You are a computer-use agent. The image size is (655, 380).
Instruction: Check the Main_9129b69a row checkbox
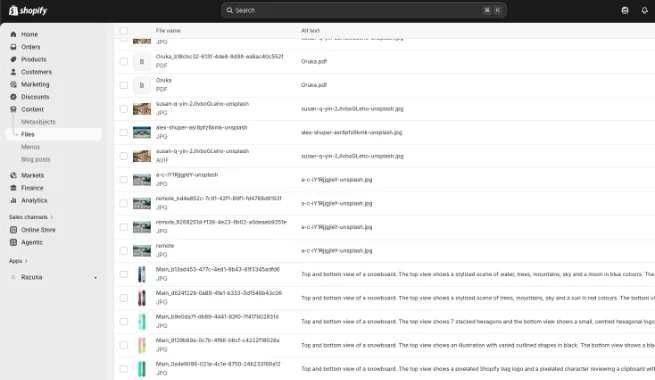[124, 345]
